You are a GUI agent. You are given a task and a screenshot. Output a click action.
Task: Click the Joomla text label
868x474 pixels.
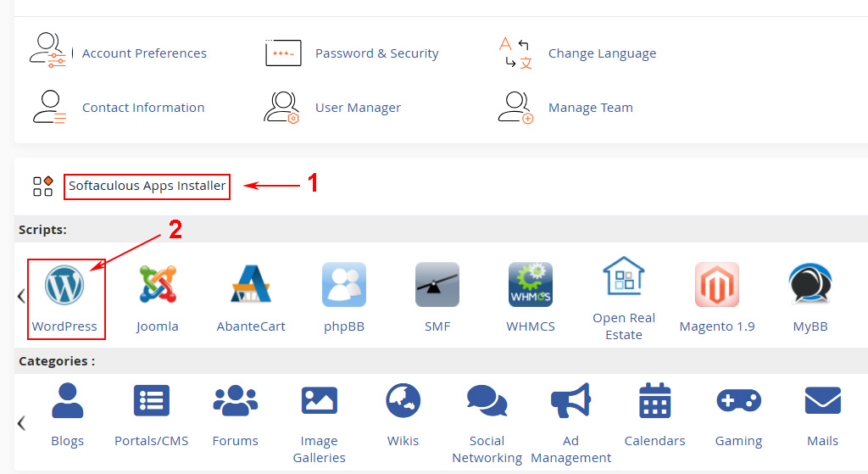(x=158, y=326)
